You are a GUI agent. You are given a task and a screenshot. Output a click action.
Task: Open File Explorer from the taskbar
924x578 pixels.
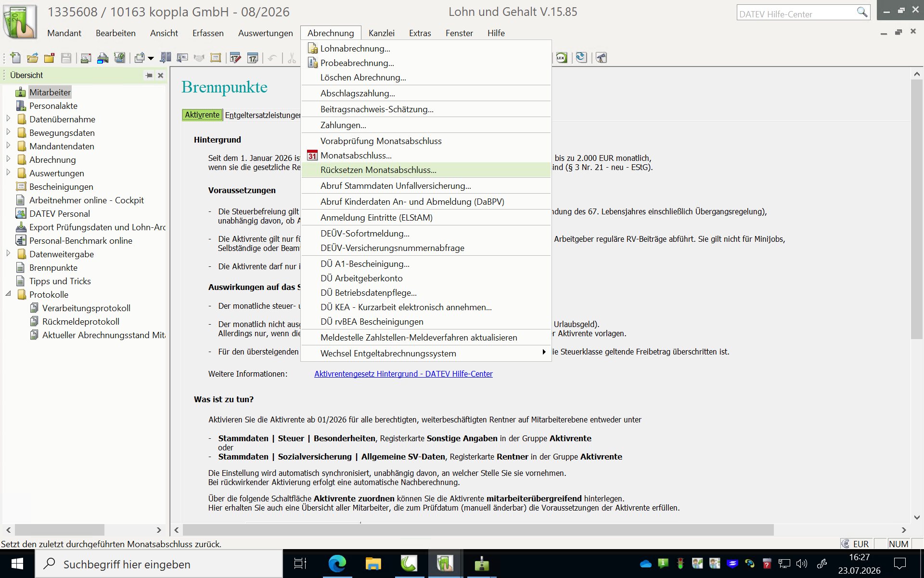[373, 564]
